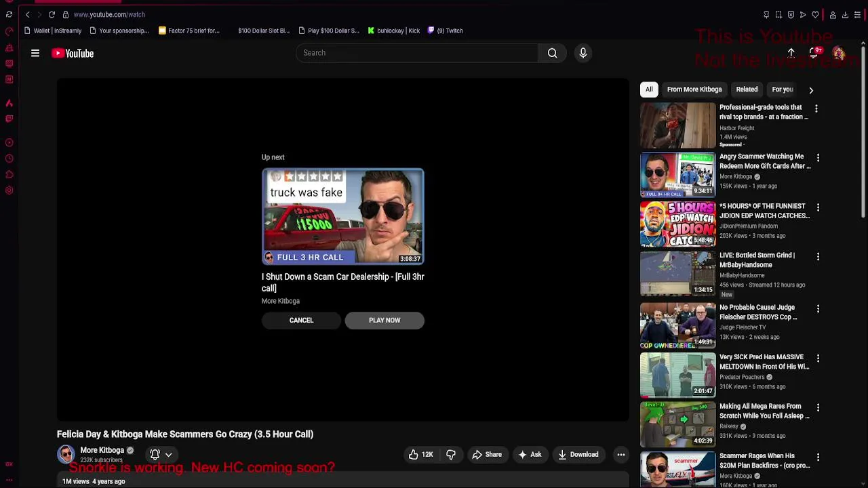Open Making All Mega Rares video title
Screen dimensions: 868x488
(x=764, y=411)
